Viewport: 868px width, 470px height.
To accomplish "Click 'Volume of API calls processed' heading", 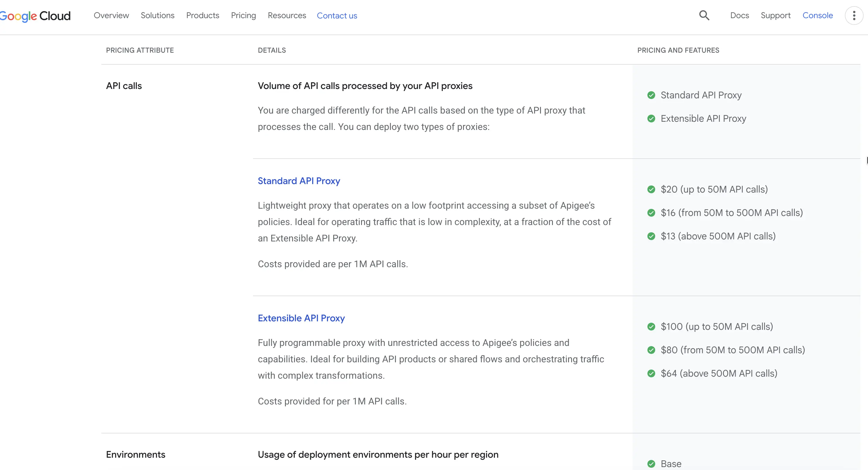I will (365, 86).
